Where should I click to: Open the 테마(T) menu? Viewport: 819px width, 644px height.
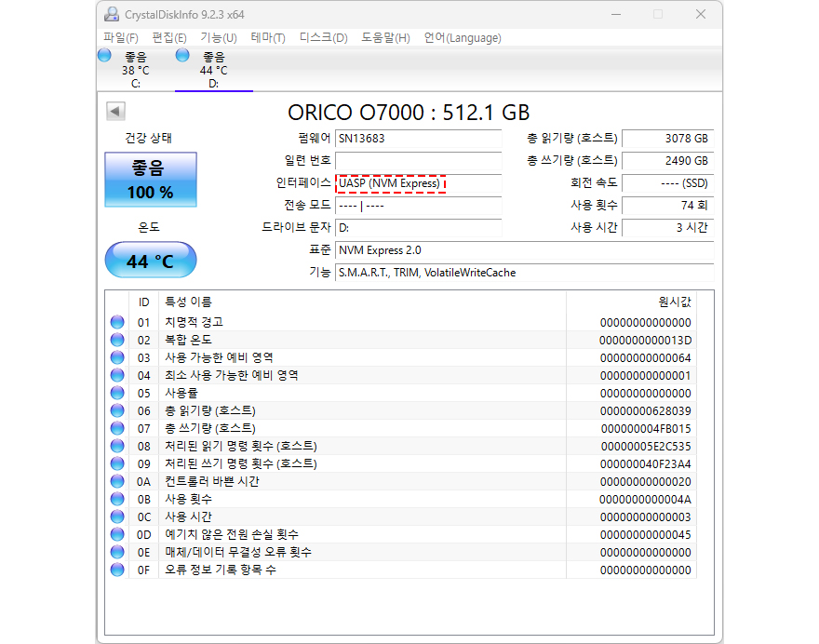pos(268,37)
